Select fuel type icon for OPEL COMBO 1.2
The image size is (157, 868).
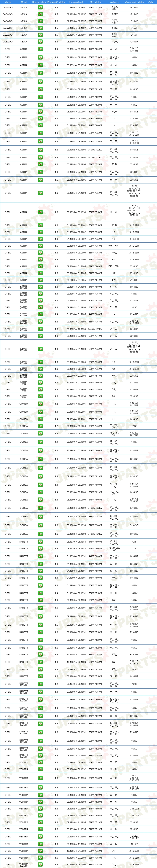coord(40,404)
